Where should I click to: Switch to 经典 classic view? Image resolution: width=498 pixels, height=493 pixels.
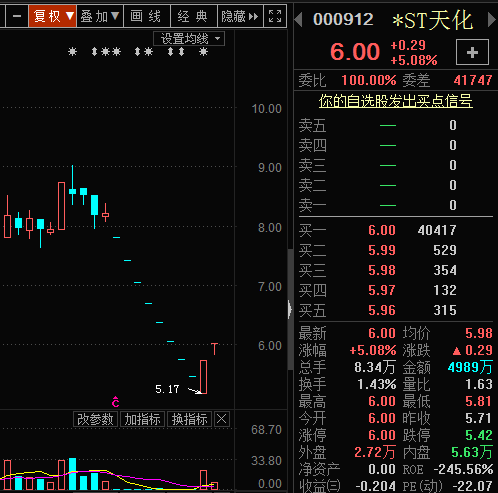pyautogui.click(x=193, y=16)
